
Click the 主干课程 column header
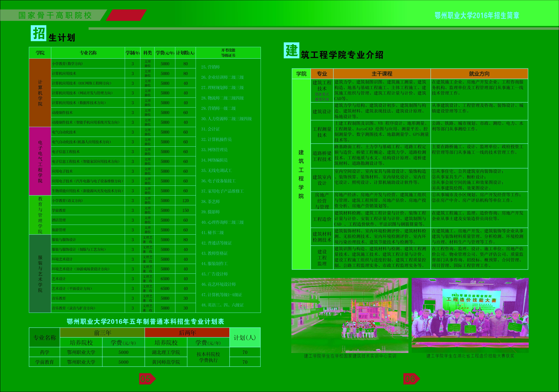[382, 74]
